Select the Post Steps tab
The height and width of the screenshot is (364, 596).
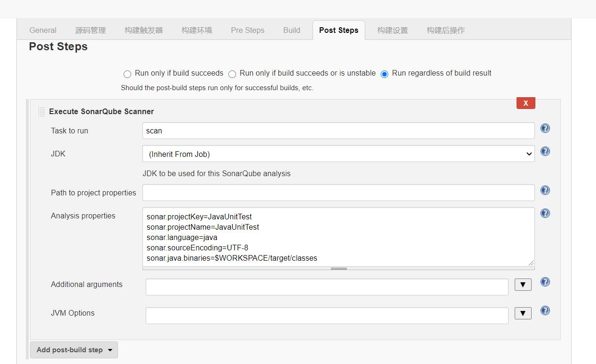pyautogui.click(x=338, y=30)
